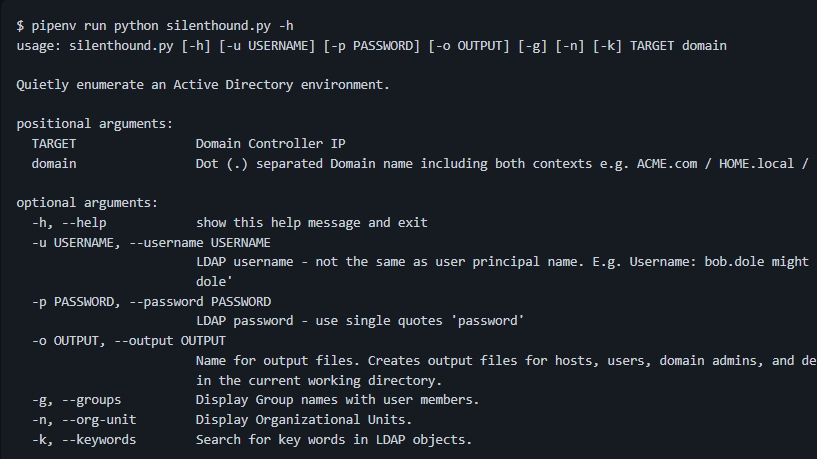Click the "optional arguments:" heading
This screenshot has height=459, width=817.
(x=86, y=203)
